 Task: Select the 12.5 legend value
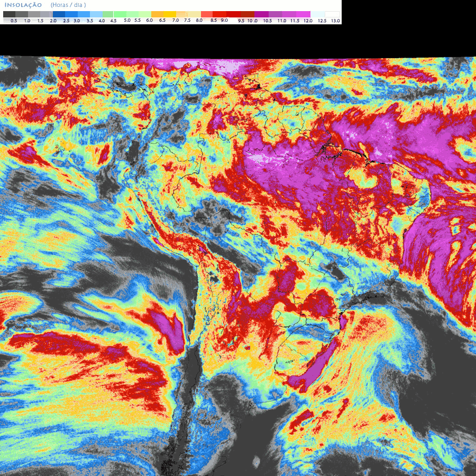pos(322,21)
